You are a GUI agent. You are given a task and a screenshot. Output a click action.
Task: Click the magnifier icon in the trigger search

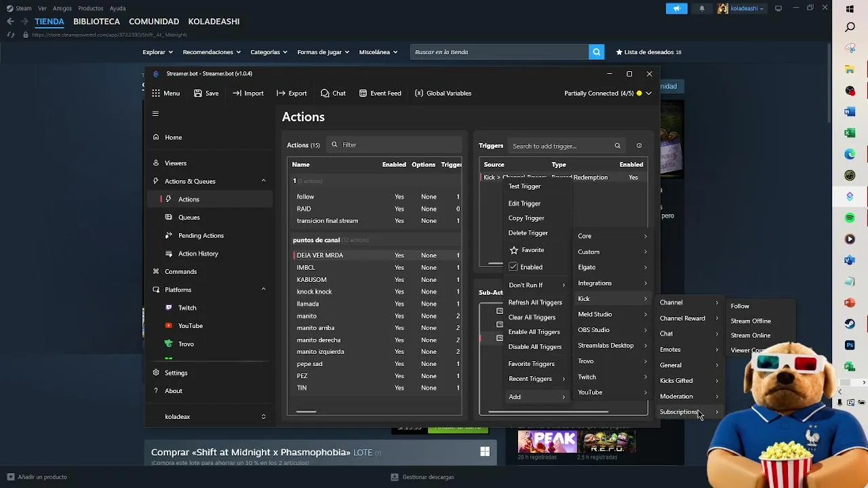pos(617,146)
